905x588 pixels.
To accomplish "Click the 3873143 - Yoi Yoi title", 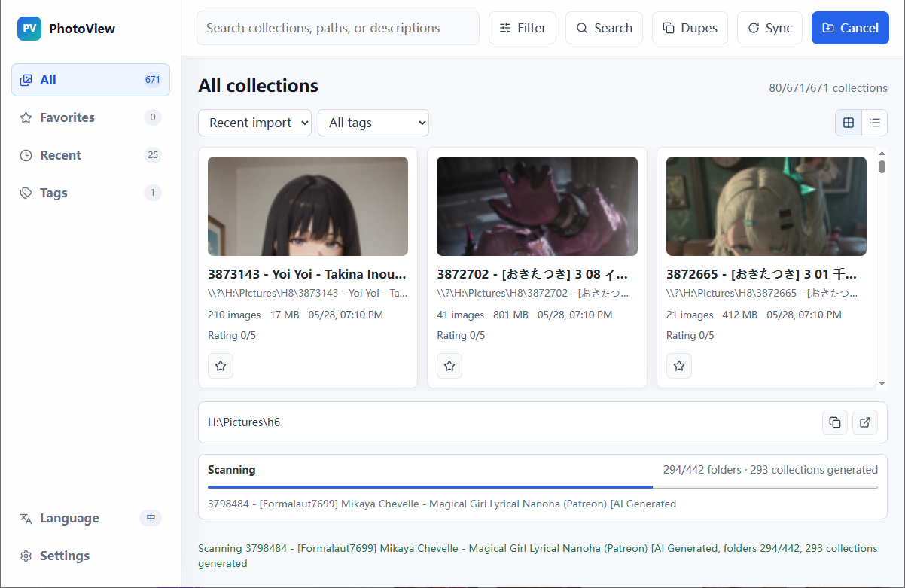I will (307, 274).
